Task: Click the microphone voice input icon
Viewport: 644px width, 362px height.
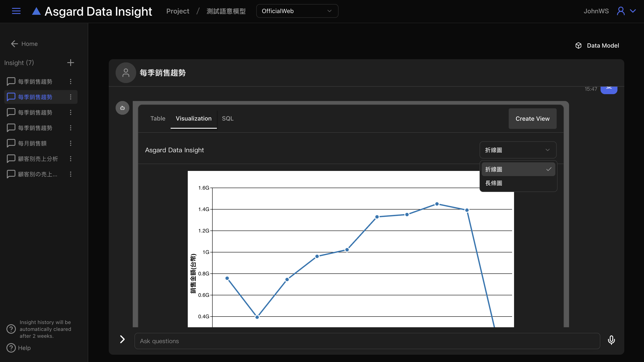Action: click(x=611, y=340)
